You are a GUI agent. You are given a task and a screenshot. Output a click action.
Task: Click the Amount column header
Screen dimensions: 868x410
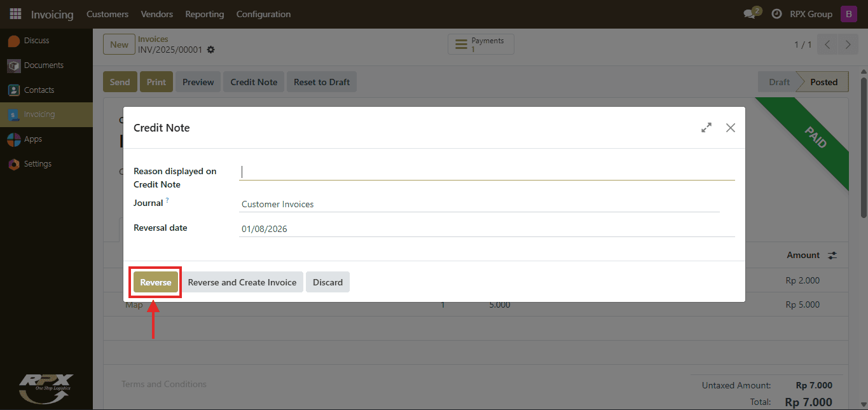[x=803, y=255]
